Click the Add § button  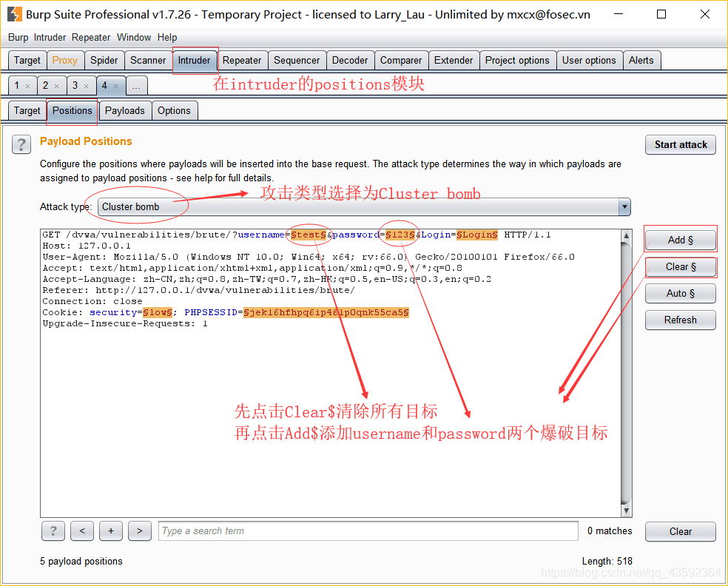[x=681, y=240]
